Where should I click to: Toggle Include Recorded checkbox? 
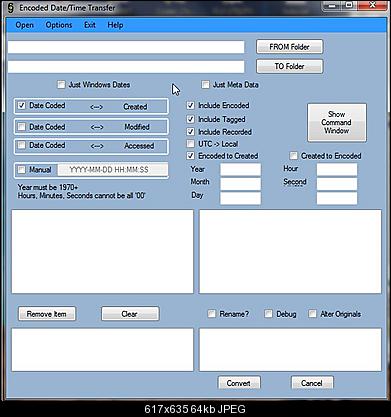[x=190, y=132]
